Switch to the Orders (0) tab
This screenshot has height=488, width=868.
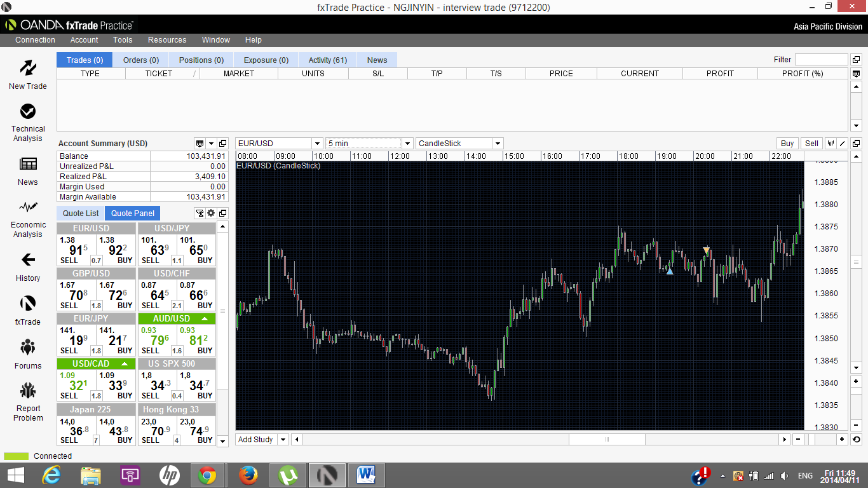(x=141, y=60)
